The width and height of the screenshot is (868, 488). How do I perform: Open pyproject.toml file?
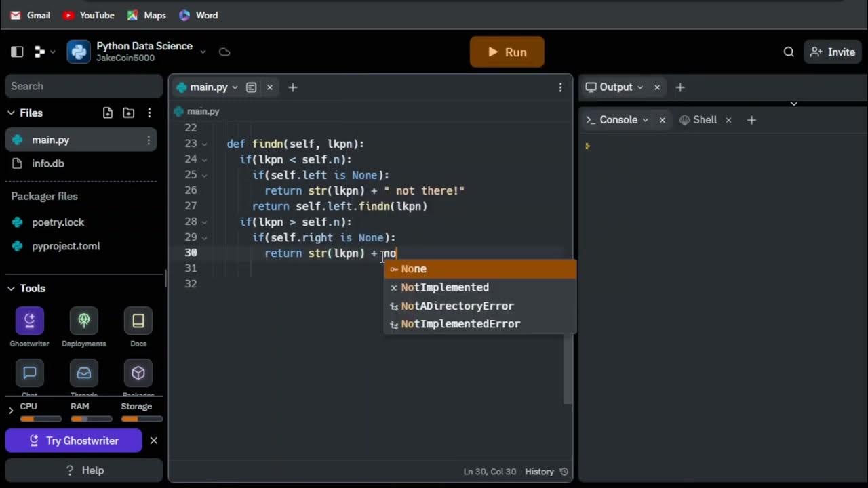(81, 246)
